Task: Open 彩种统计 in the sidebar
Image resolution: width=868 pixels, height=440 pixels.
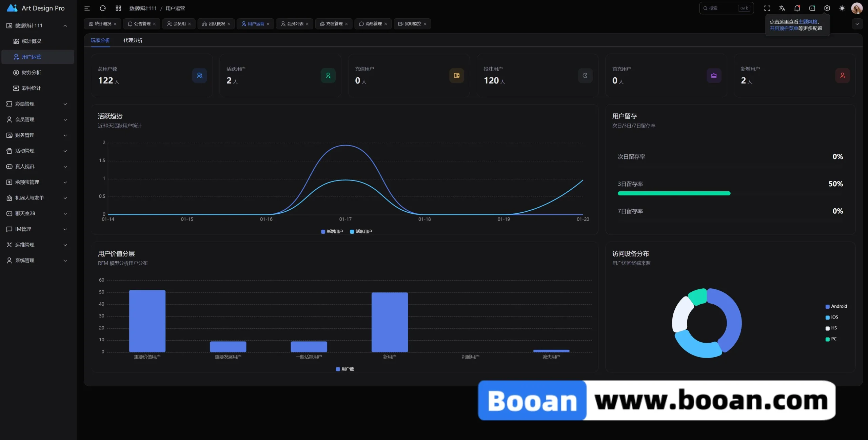Action: (38, 88)
